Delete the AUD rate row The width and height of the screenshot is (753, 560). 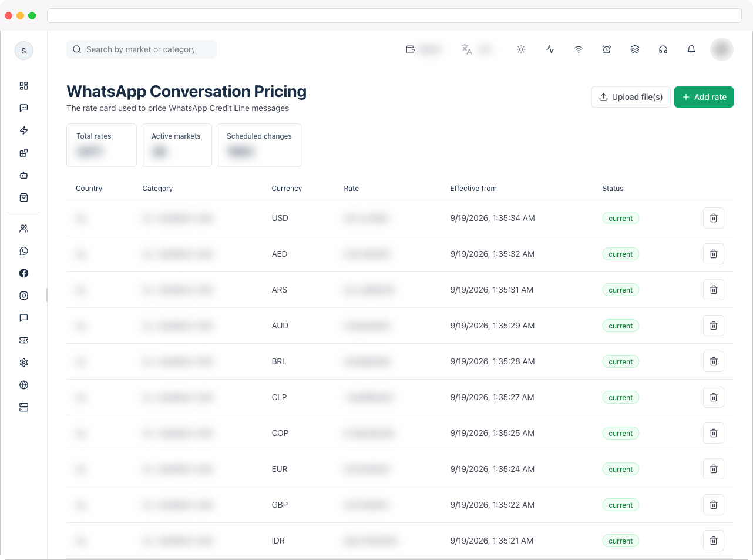click(714, 326)
